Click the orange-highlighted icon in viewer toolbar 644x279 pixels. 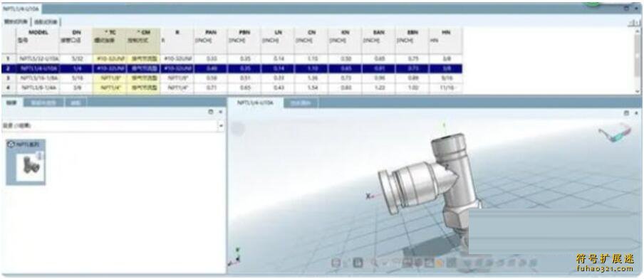click(440, 263)
